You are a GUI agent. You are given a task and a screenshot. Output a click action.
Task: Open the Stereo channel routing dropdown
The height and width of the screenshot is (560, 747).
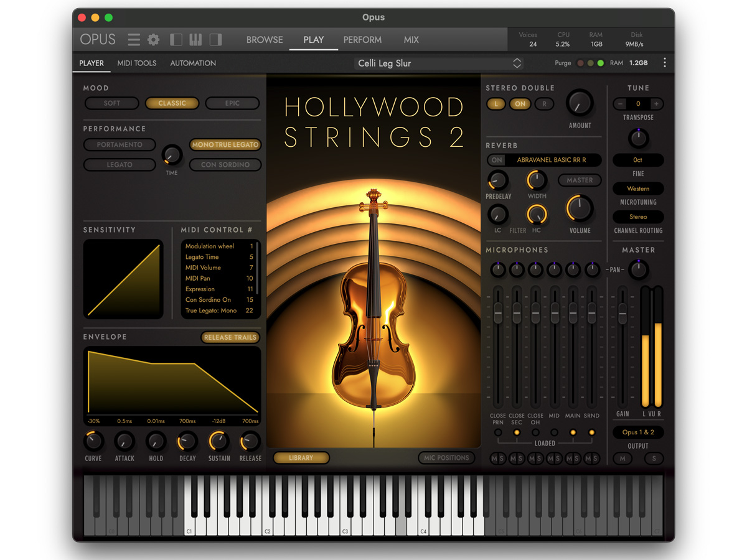638,217
